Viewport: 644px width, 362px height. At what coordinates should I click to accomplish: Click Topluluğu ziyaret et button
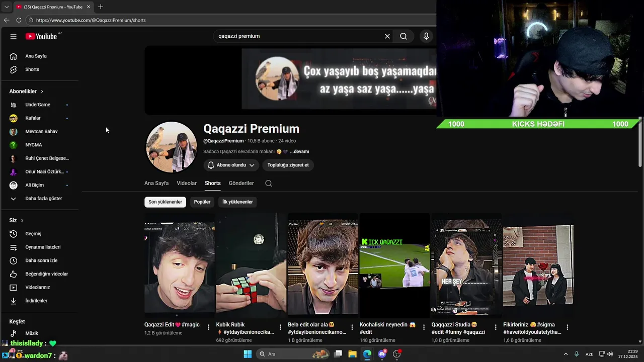288,165
